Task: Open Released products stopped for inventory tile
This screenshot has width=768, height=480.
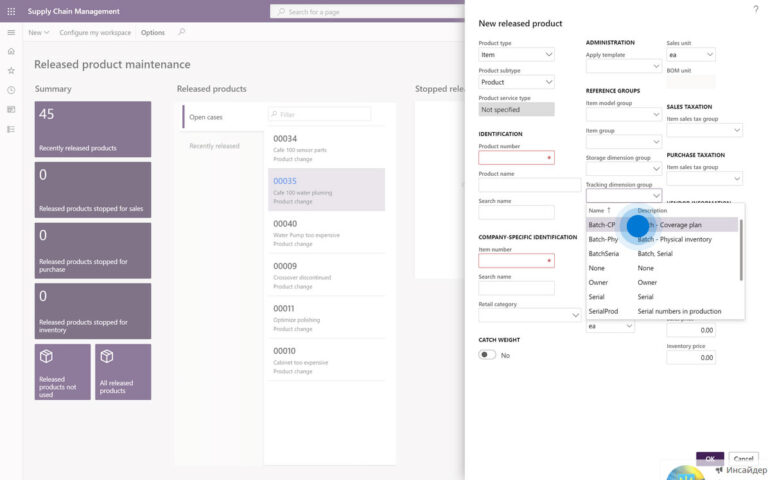Action: [93, 311]
